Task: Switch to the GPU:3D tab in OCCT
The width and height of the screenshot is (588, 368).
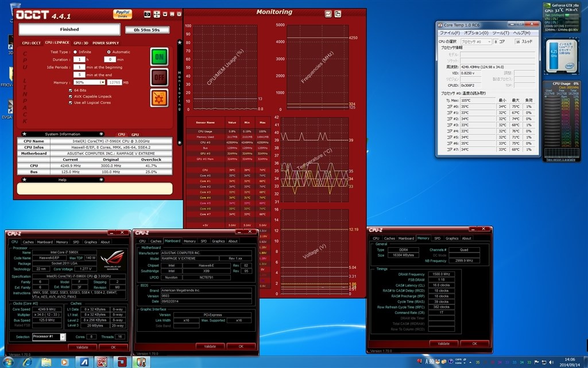Action: [x=80, y=43]
